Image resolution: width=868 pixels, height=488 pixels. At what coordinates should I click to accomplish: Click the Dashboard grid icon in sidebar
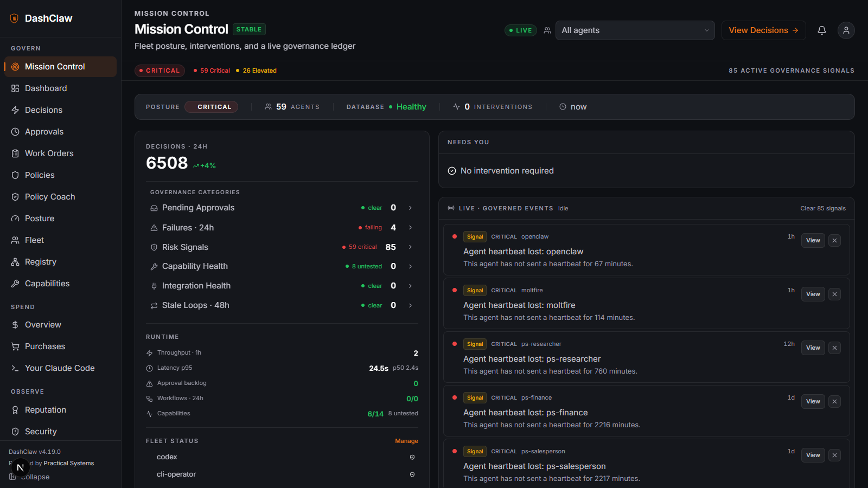pos(15,88)
